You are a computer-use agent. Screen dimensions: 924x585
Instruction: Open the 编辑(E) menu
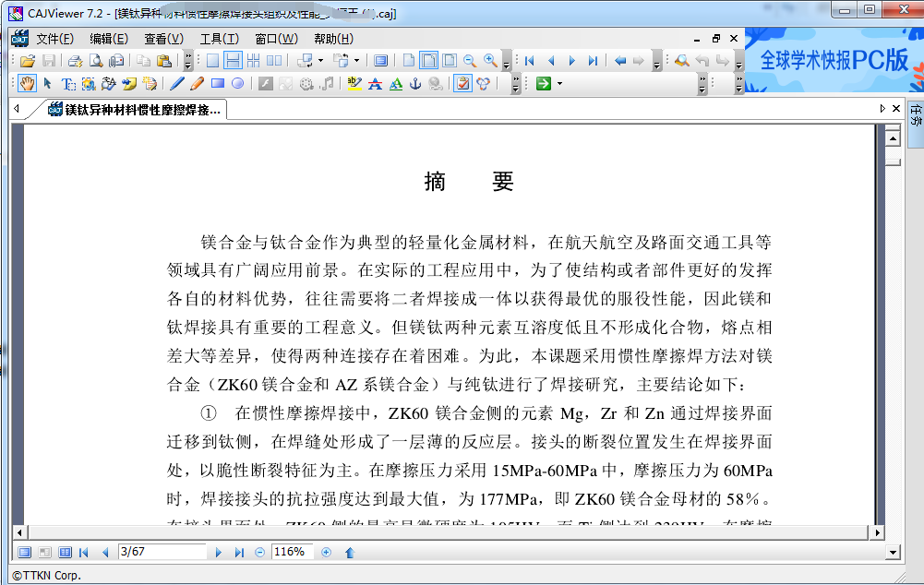pyautogui.click(x=108, y=39)
